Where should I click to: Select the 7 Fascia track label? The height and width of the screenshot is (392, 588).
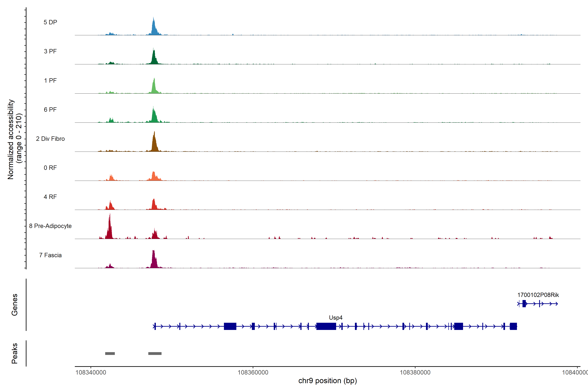(50, 255)
